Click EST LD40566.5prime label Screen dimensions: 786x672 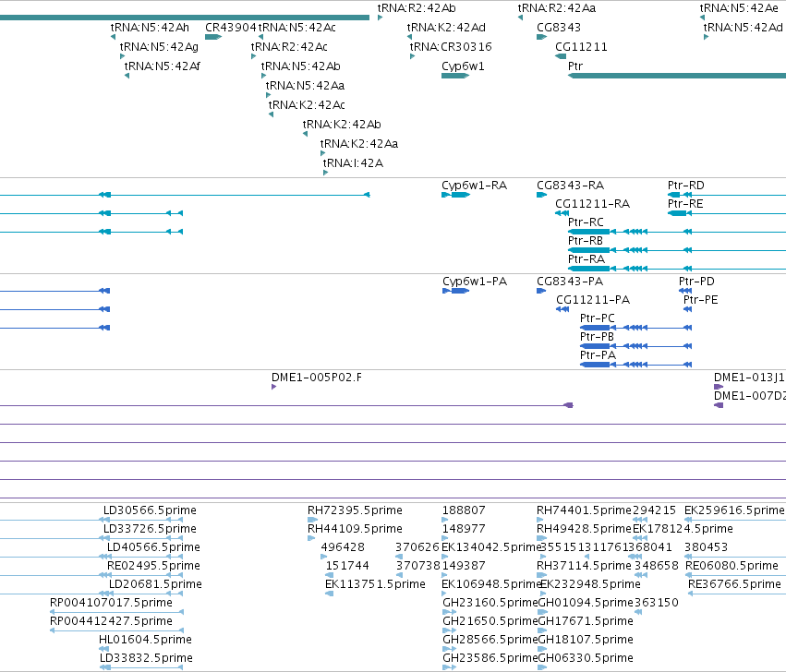pos(153,547)
